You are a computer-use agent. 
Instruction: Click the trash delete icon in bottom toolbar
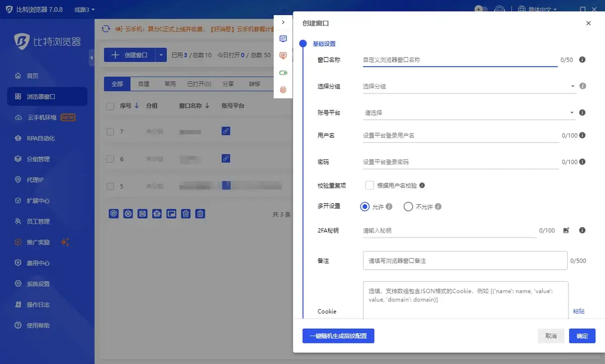click(200, 214)
